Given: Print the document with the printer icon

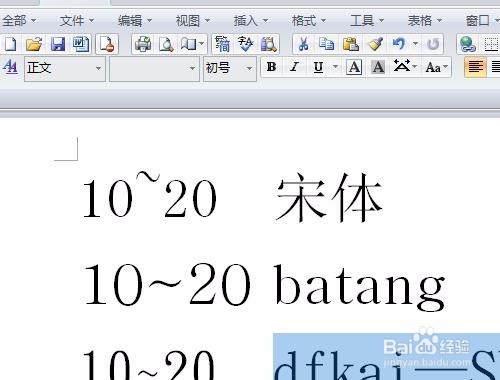Looking at the screenshot, I should pos(143,44).
